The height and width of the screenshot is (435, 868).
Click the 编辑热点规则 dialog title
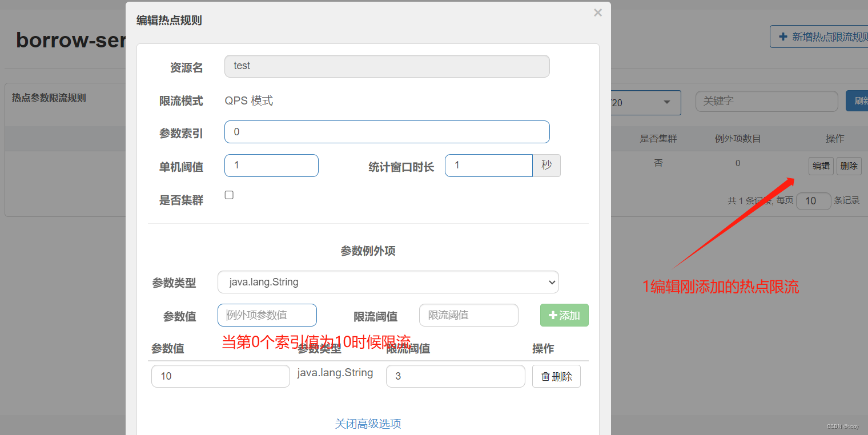pyautogui.click(x=169, y=21)
